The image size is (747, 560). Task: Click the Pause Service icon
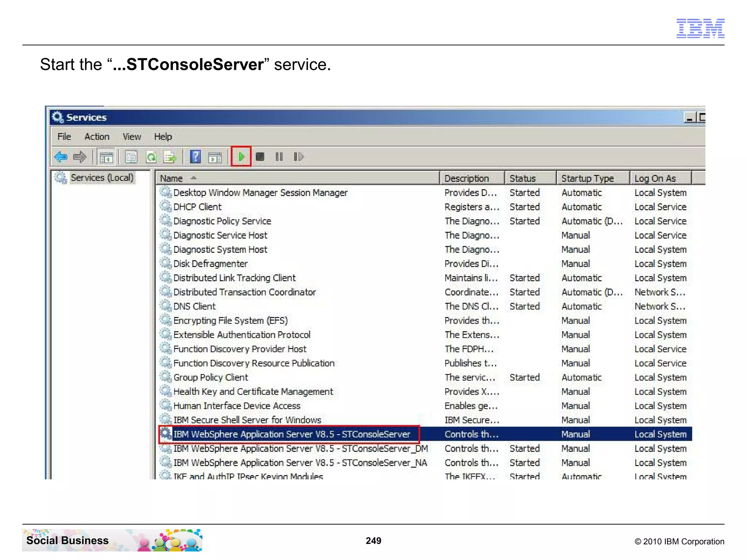tap(279, 157)
